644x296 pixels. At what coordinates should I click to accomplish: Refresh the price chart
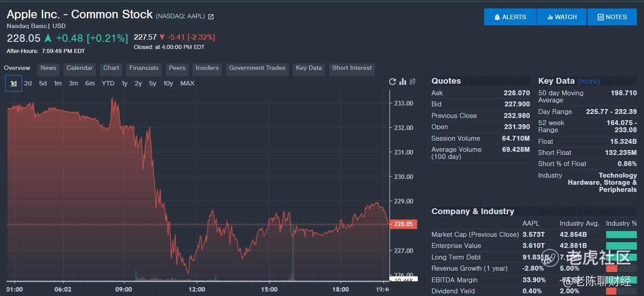click(x=392, y=81)
